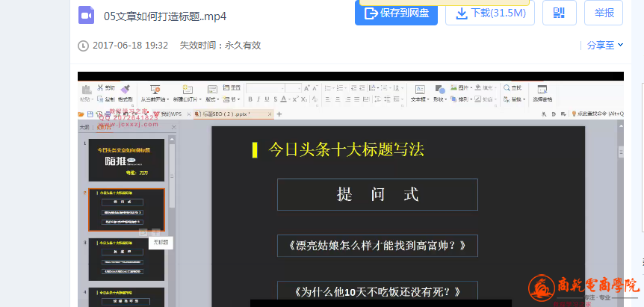The width and height of the screenshot is (644, 307).
Task: Toggle bold formatting
Action: [250, 99]
